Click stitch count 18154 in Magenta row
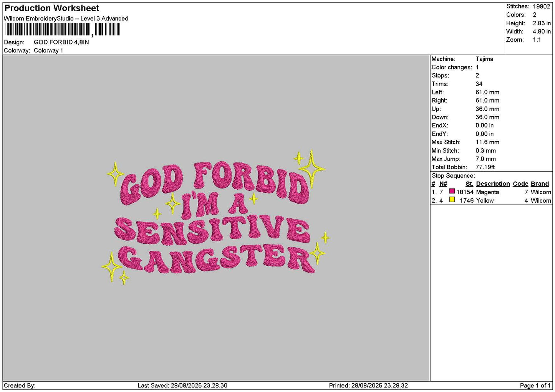 click(465, 192)
